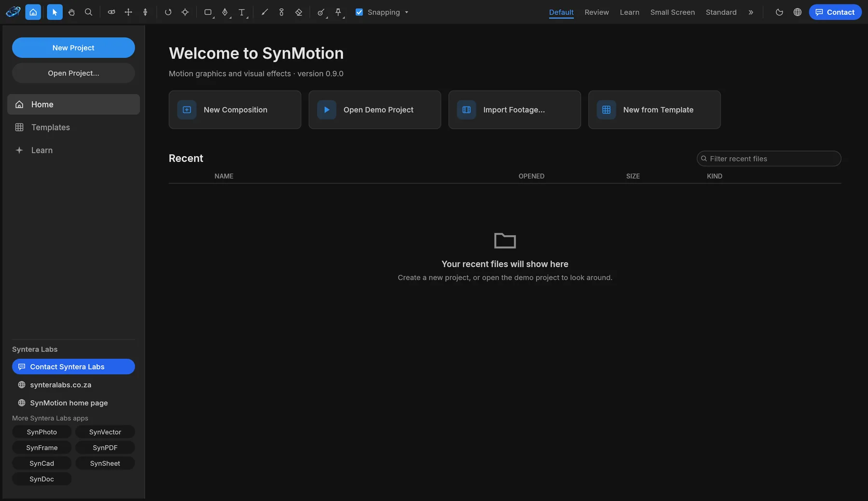Switch to the Default workspace tab

[561, 12]
